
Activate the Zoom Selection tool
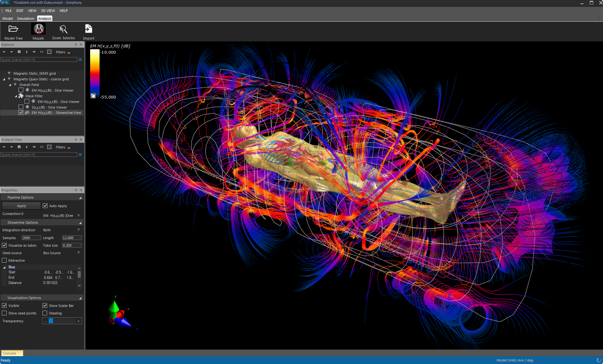pos(63,29)
